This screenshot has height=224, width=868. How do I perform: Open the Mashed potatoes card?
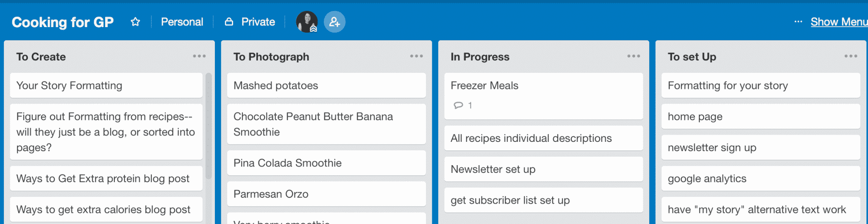tap(326, 85)
